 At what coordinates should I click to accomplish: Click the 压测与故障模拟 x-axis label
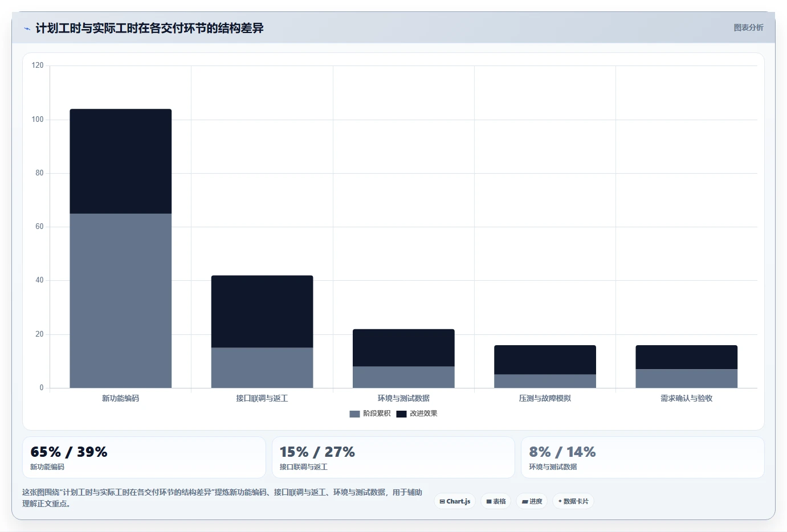[545, 398]
